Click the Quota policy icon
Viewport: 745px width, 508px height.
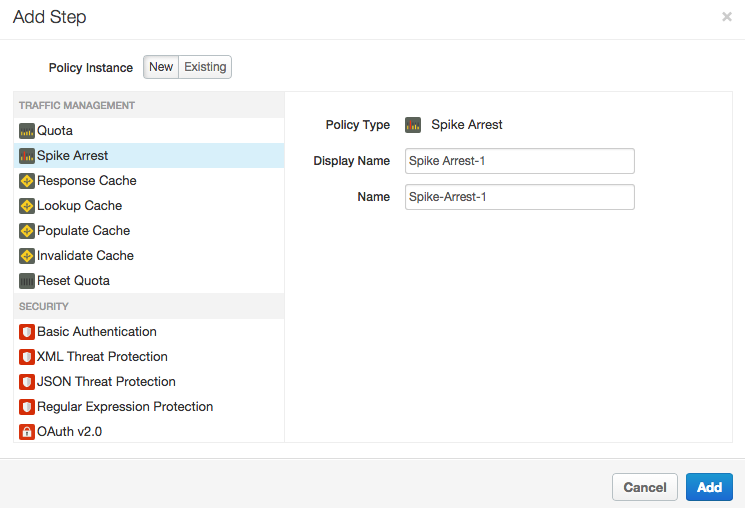(27, 131)
